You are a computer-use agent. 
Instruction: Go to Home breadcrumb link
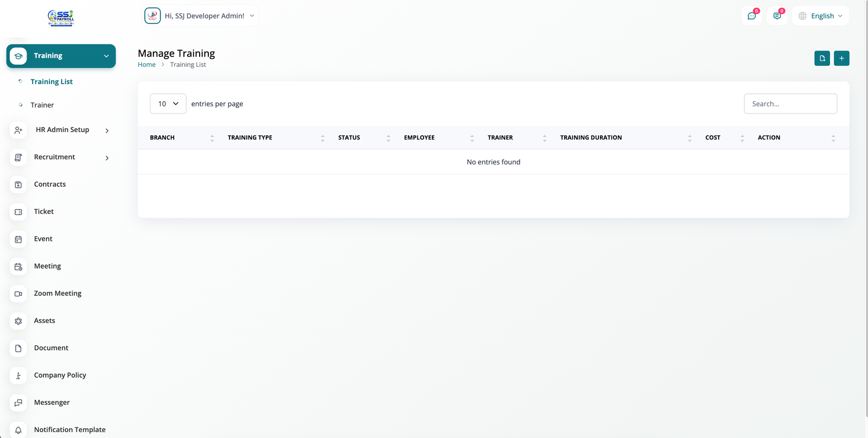pyautogui.click(x=146, y=65)
